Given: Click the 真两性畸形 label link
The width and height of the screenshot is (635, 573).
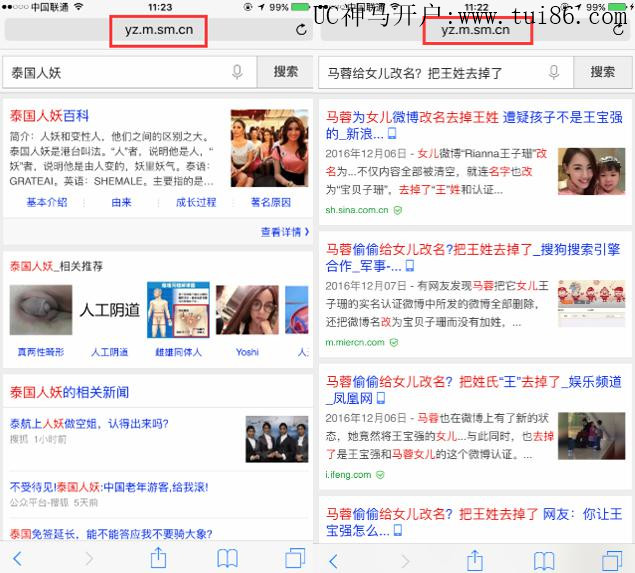Looking at the screenshot, I should coord(41,352).
